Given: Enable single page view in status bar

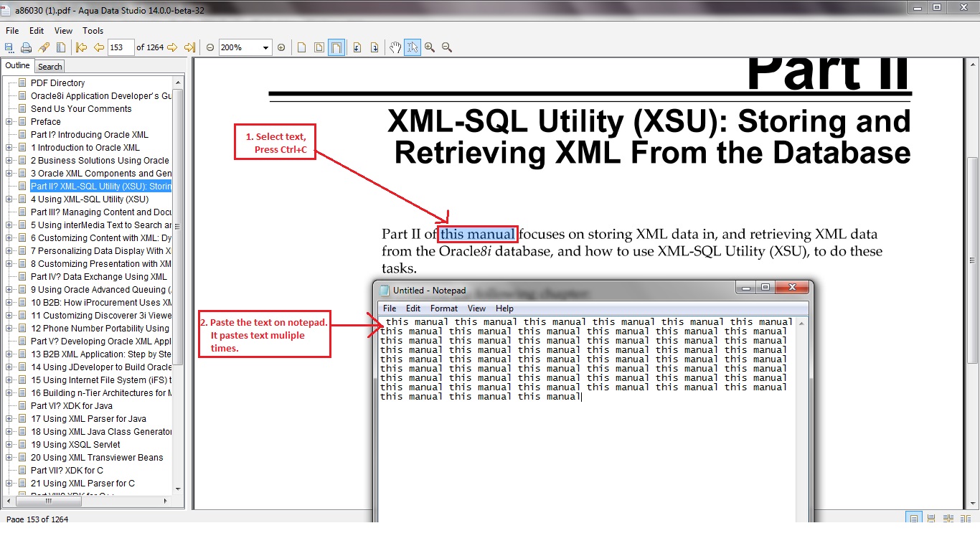Looking at the screenshot, I should coord(914,519).
